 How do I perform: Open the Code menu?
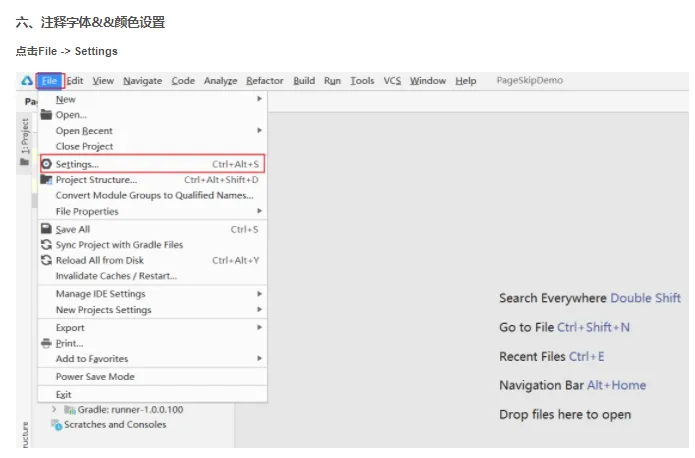[x=183, y=81]
